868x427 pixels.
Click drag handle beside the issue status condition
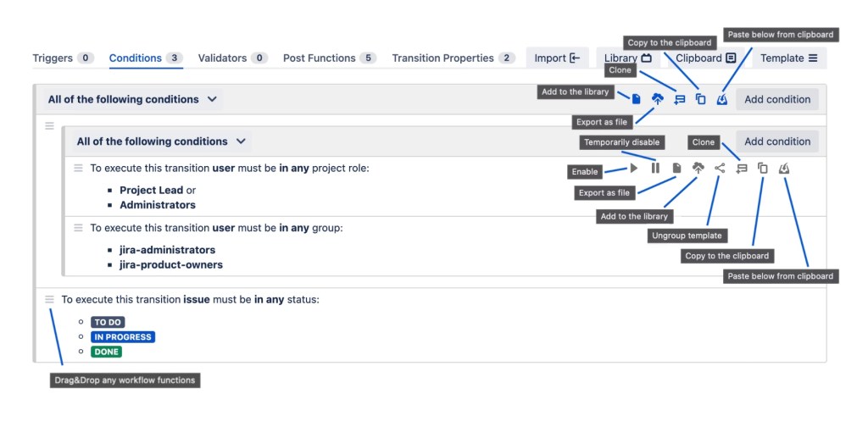coord(49,299)
